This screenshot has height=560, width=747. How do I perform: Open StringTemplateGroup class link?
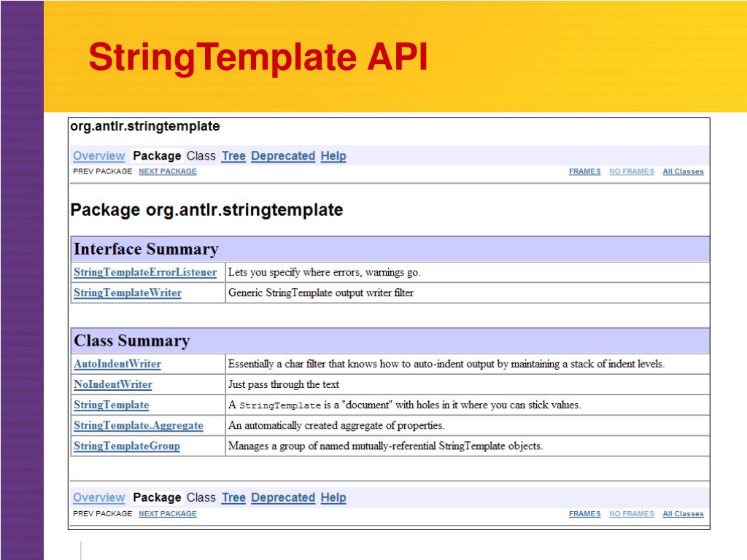pos(127,446)
